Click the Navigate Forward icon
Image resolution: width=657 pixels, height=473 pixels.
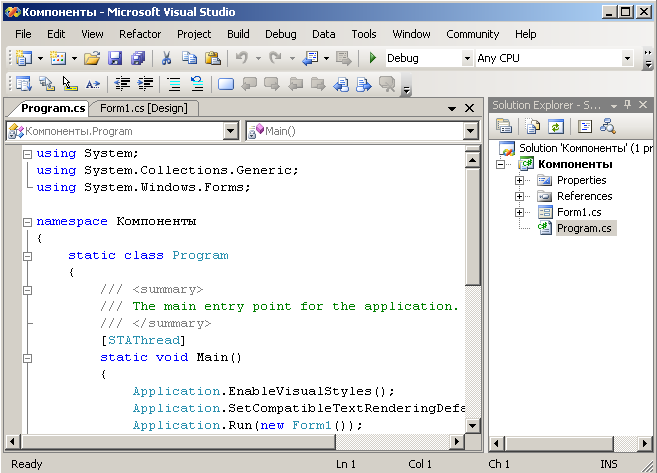coord(344,58)
